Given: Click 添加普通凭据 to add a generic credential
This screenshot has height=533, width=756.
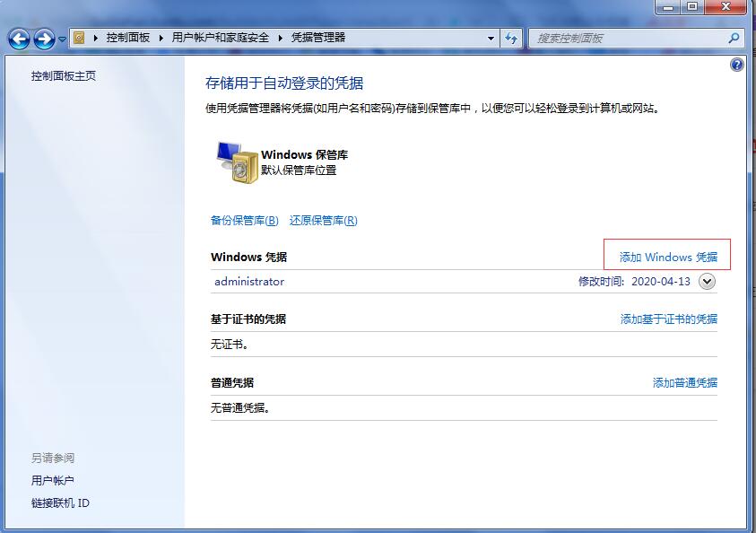Looking at the screenshot, I should click(x=683, y=382).
